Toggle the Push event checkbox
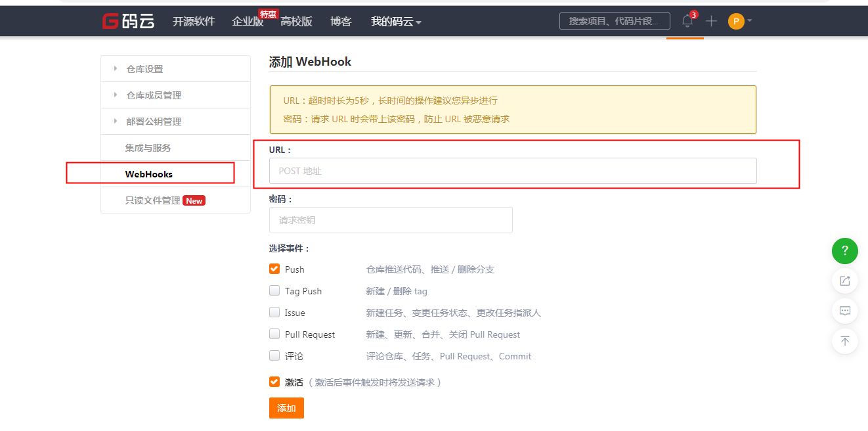This screenshot has width=868, height=431. [x=274, y=269]
